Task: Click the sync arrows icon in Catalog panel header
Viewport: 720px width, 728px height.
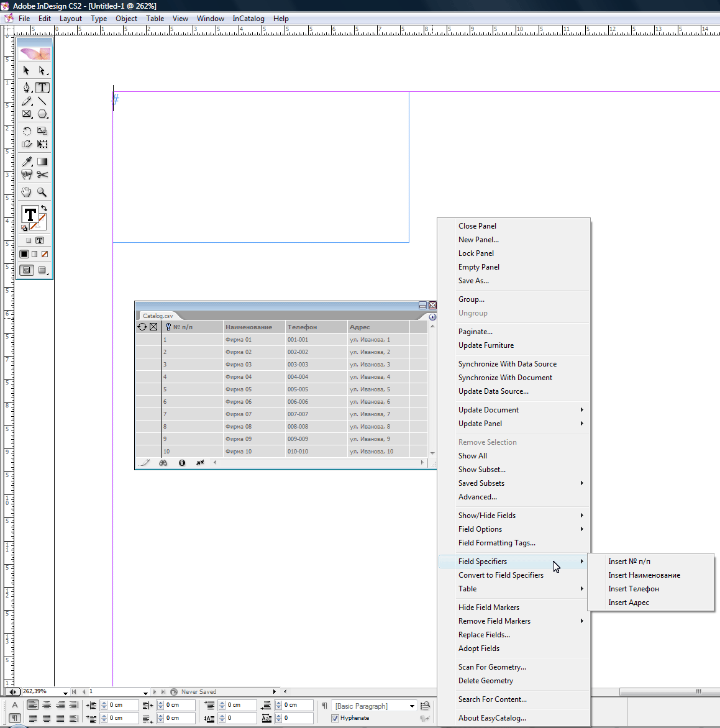Action: click(x=142, y=327)
